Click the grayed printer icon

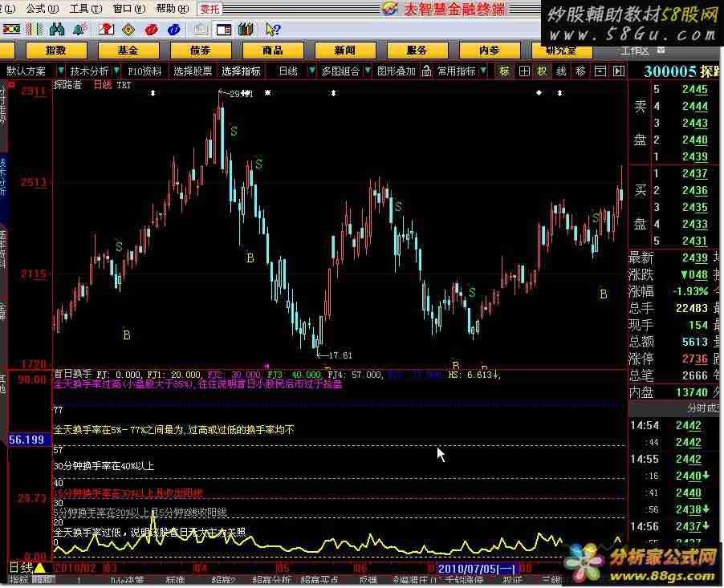point(201,30)
